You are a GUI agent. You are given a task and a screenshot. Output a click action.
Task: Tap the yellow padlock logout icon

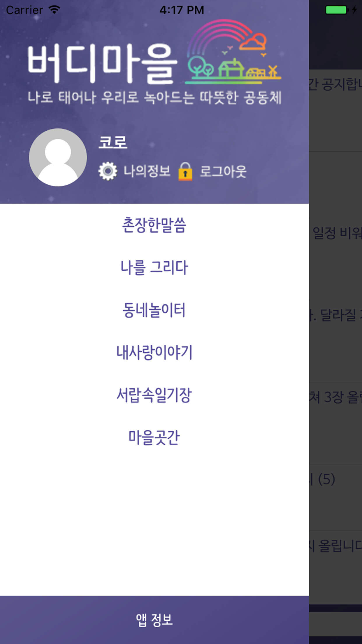click(185, 171)
